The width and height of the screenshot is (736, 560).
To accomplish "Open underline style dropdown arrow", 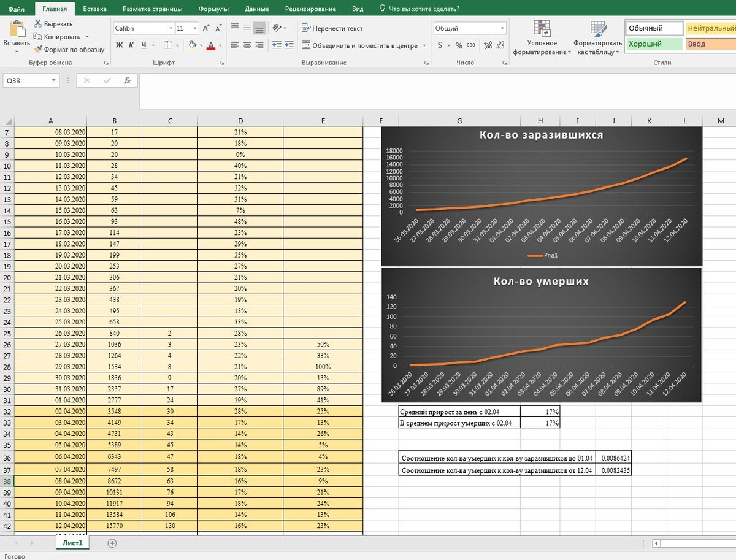I will tap(152, 45).
